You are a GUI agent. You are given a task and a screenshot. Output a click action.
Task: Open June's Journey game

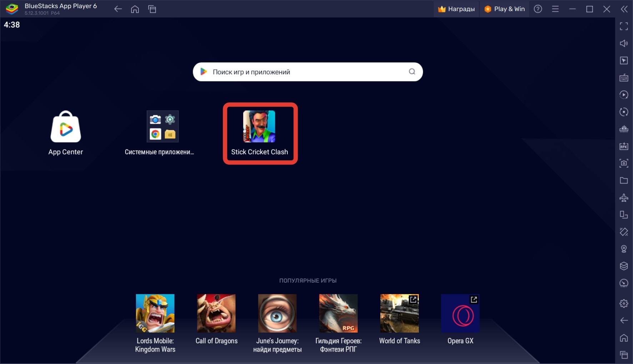[277, 313]
